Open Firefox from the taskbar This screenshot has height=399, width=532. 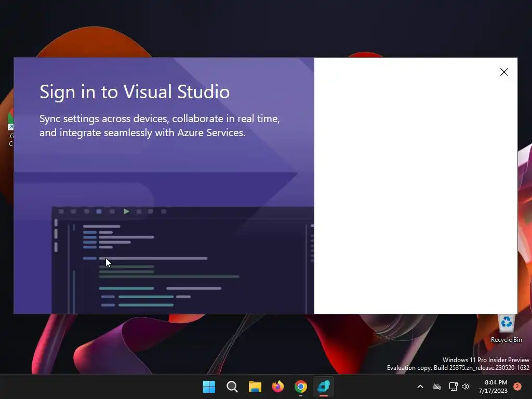278,387
